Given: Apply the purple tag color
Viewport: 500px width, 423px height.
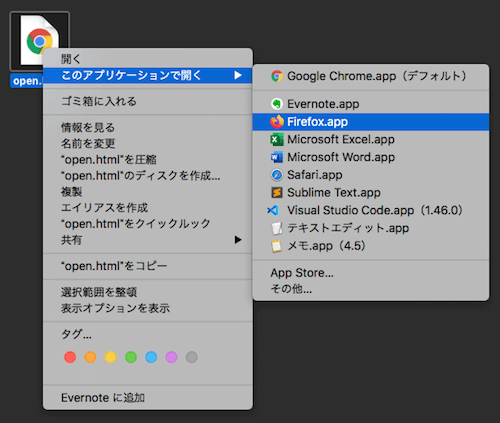Looking at the screenshot, I should 171,357.
